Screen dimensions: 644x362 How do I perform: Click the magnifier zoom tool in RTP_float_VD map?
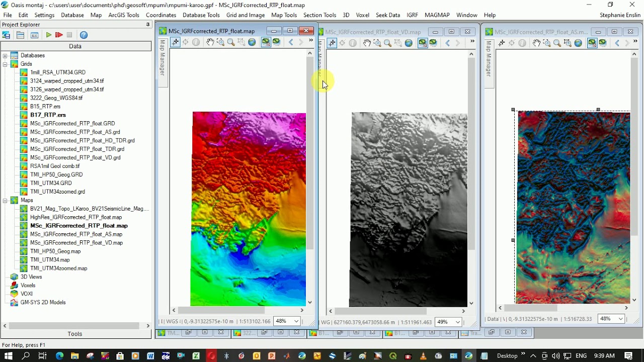387,43
